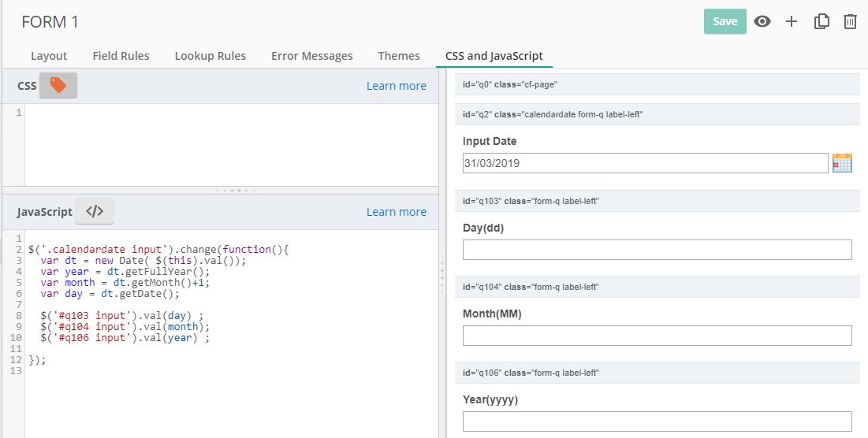
Task: Click Learn more link in JavaScript panel
Action: click(x=396, y=212)
